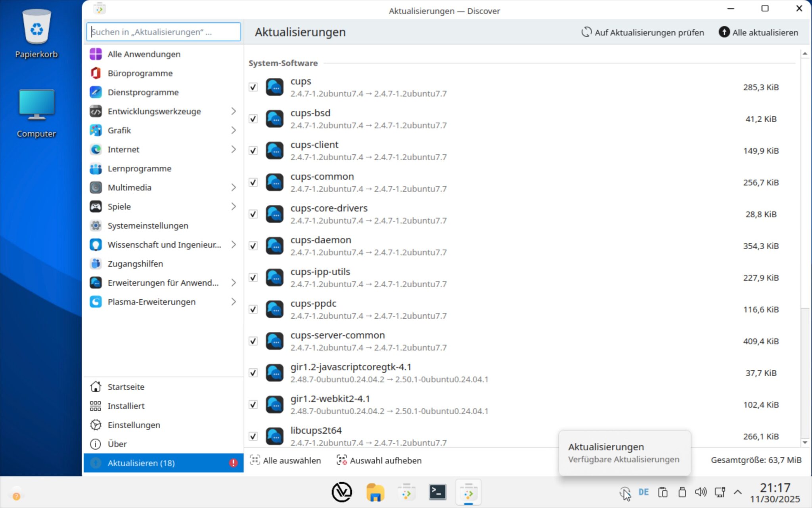The image size is (812, 508).
Task: Toggle the cups-daemon update checkbox
Action: [253, 246]
